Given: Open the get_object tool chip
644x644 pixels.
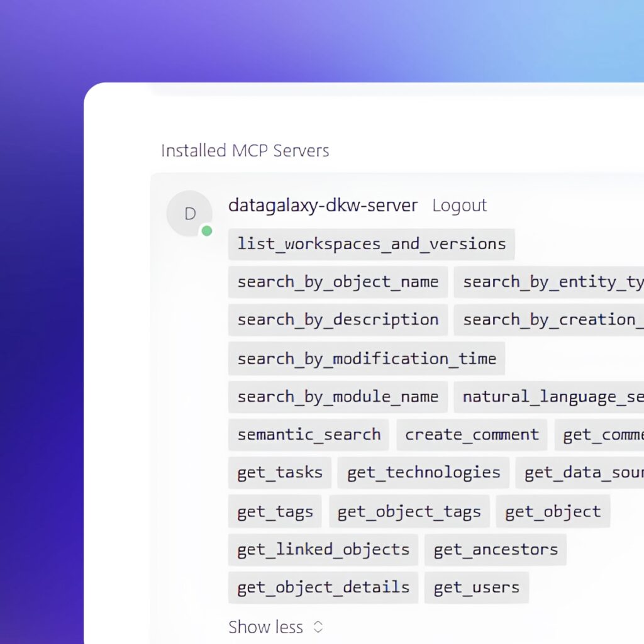Looking at the screenshot, I should click(553, 512).
